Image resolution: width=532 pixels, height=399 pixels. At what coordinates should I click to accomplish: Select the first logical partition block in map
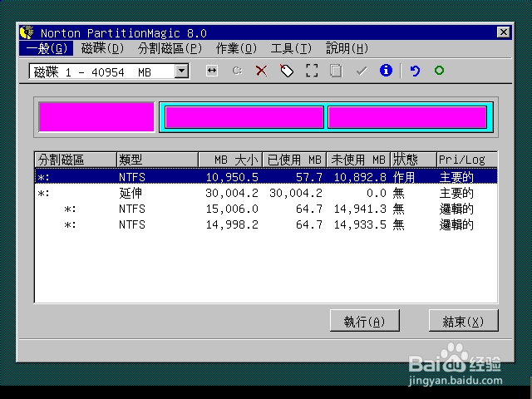tap(244, 117)
